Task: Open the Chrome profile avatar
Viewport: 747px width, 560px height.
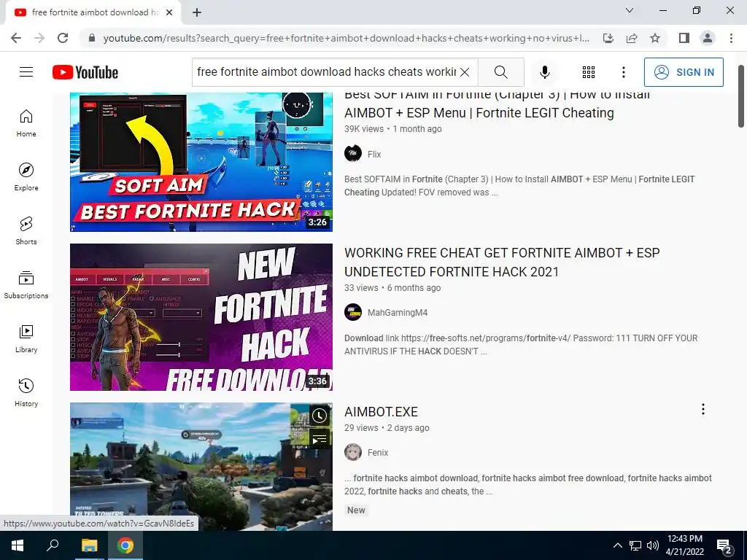Action: (x=708, y=38)
